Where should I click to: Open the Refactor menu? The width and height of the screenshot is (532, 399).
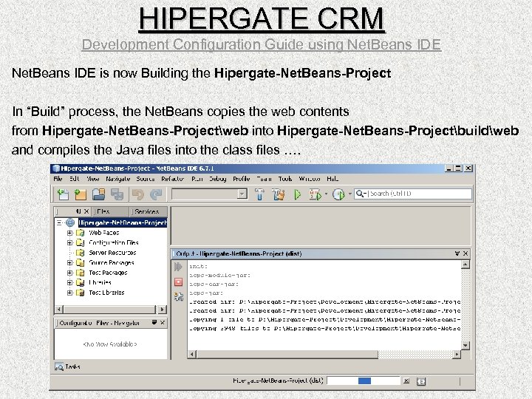pyautogui.click(x=173, y=179)
